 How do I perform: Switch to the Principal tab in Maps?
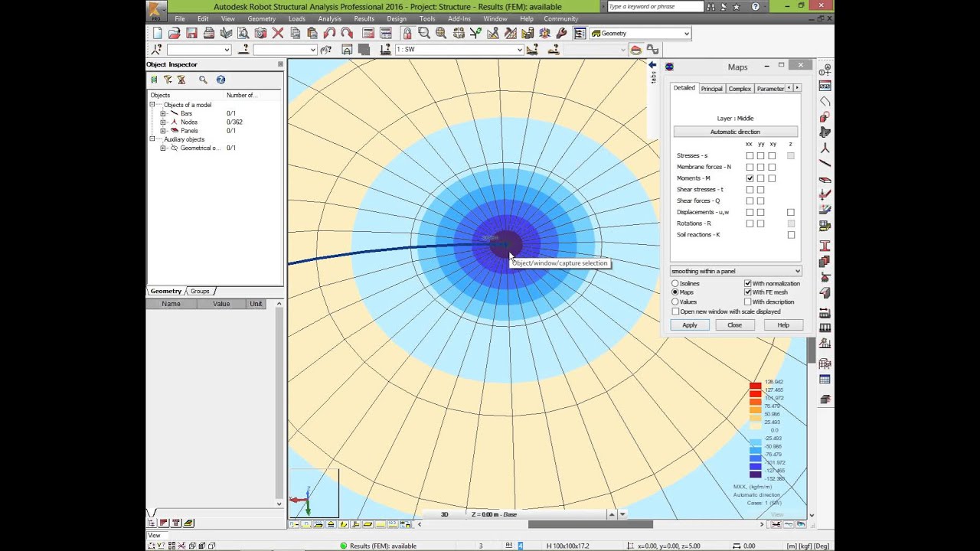tap(711, 89)
